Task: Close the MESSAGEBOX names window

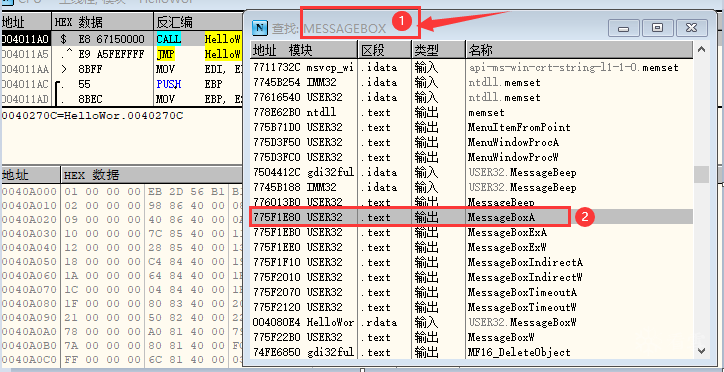Action: [x=691, y=28]
